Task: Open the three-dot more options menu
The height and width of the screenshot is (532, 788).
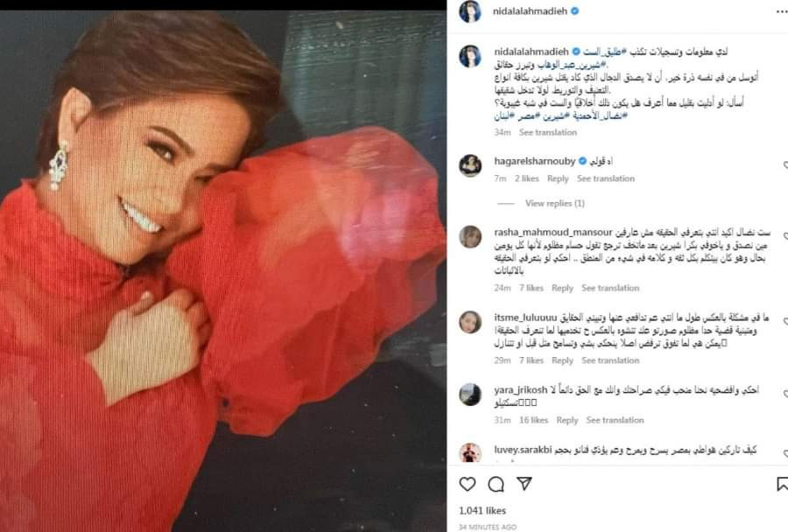Action: (x=782, y=11)
